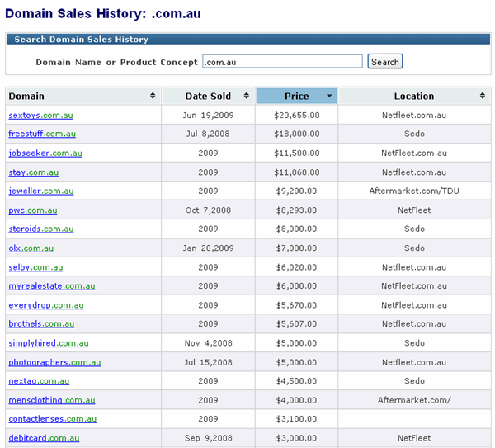Viewport: 495px width, 448px height.
Task: Go to simplyhired.com.au listing
Action: (x=49, y=343)
